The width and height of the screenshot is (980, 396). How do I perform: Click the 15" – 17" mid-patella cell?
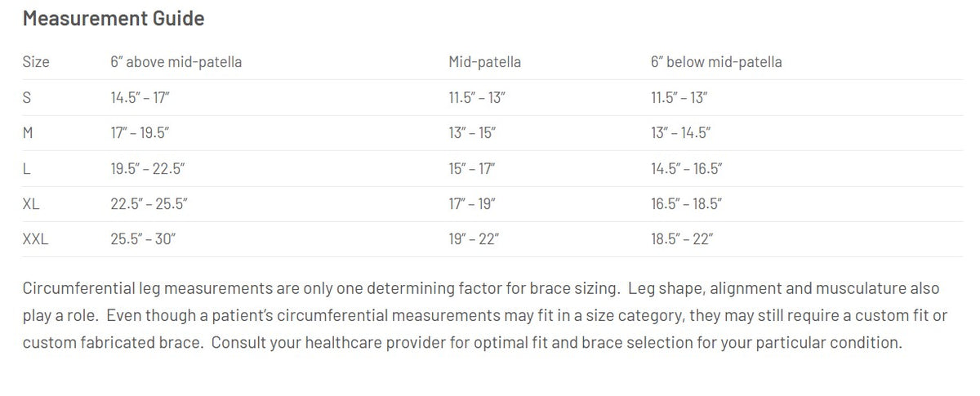point(472,168)
